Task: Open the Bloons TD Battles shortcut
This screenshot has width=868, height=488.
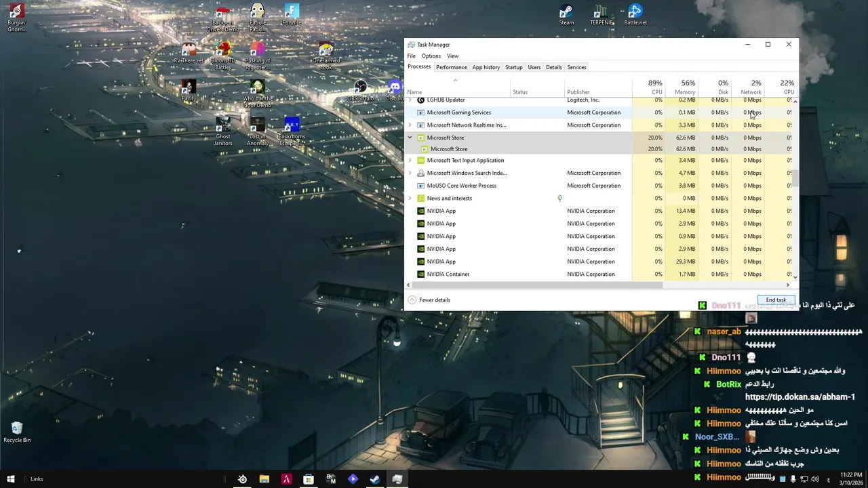Action: coord(223,56)
